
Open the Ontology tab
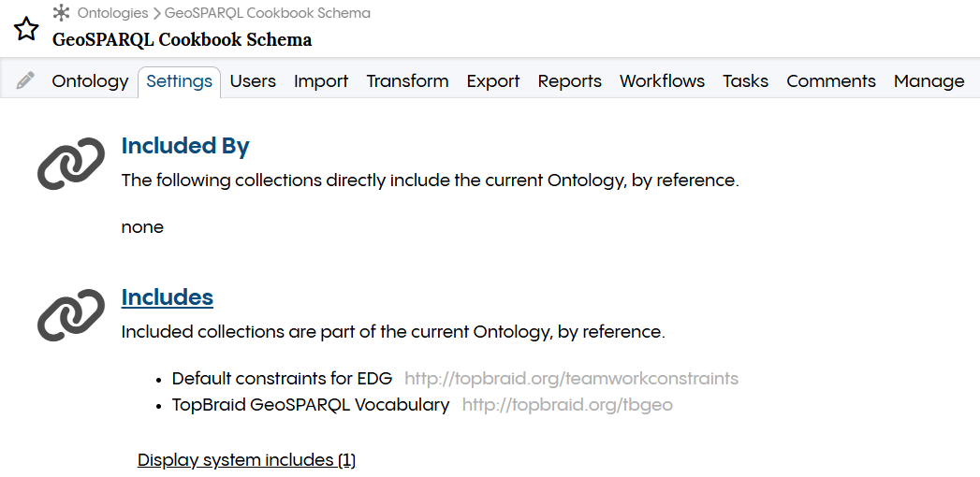[90, 81]
